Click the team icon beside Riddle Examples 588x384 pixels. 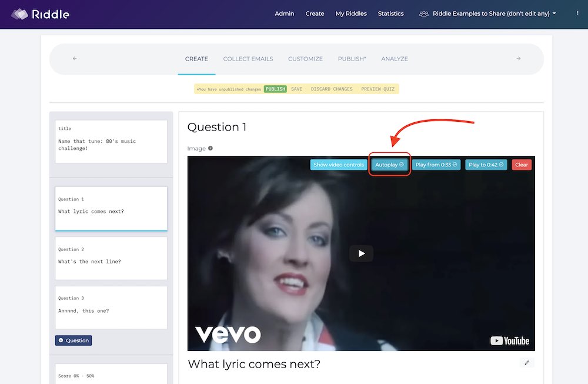424,14
